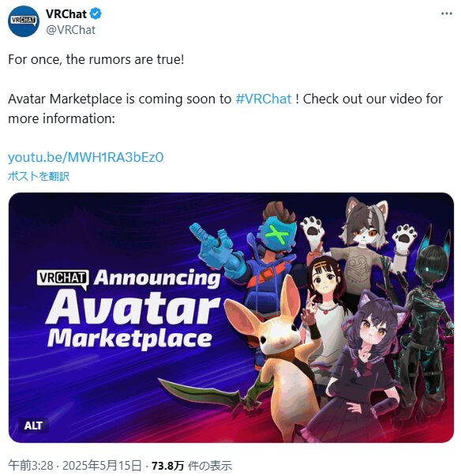Image resolution: width=461 pixels, height=476 pixels.
Task: Click the blue verified badge
Action: [96, 14]
